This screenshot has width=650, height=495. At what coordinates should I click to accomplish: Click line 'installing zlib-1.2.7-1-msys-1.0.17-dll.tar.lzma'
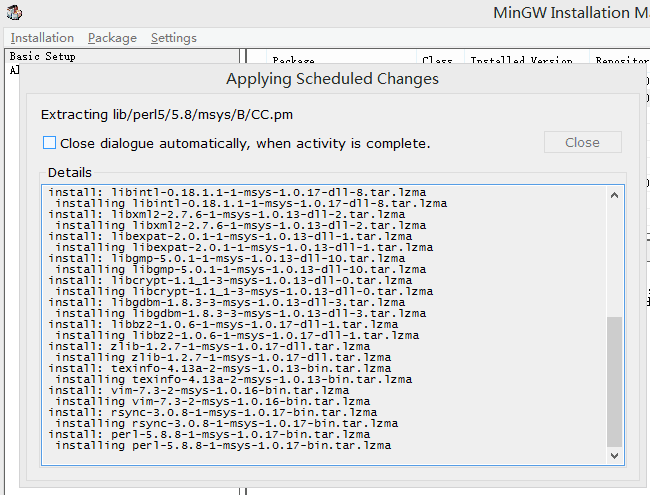tap(223, 357)
